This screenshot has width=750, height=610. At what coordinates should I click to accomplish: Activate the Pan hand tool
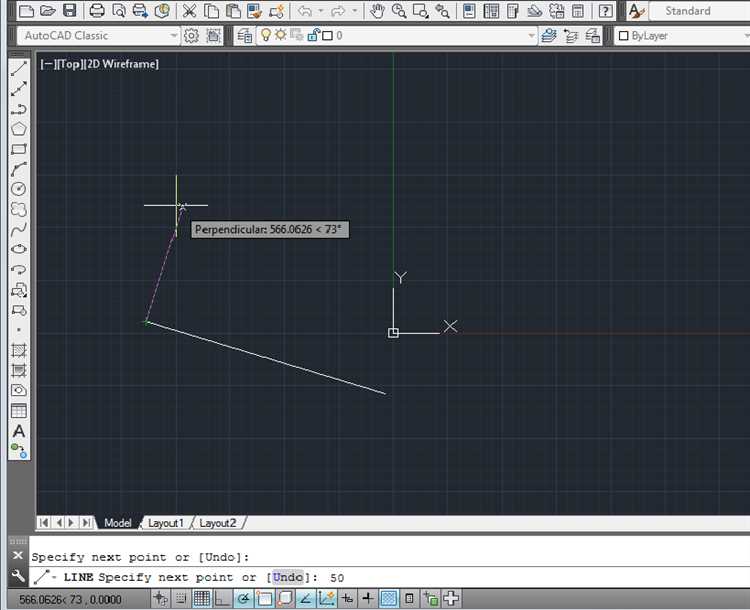tap(377, 11)
